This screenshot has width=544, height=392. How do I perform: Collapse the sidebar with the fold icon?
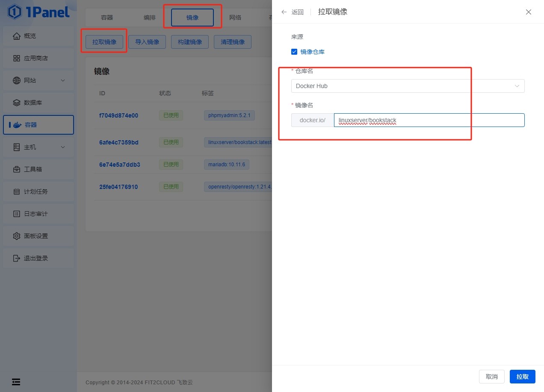(16, 382)
